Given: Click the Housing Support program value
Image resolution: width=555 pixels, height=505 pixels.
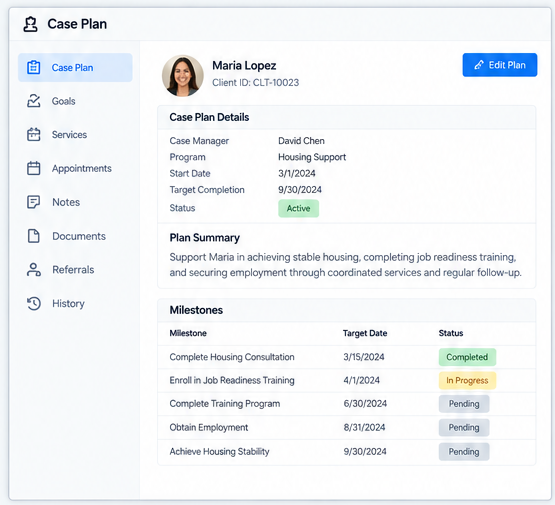Looking at the screenshot, I should tap(312, 157).
